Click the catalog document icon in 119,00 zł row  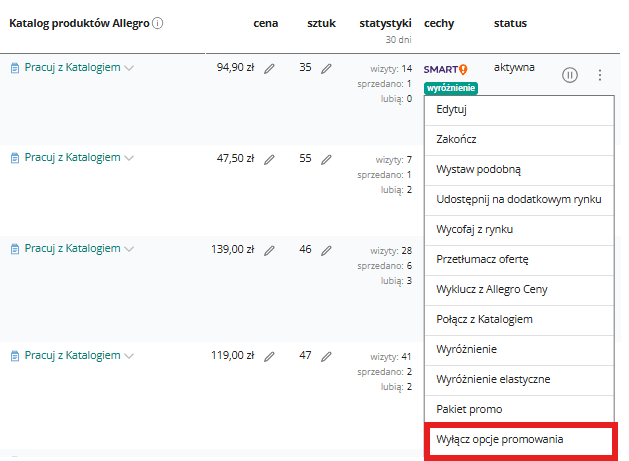(15, 356)
